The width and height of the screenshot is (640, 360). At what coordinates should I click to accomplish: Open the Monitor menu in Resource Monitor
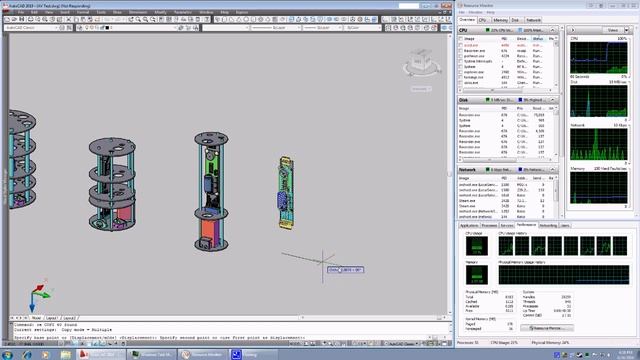click(475, 13)
